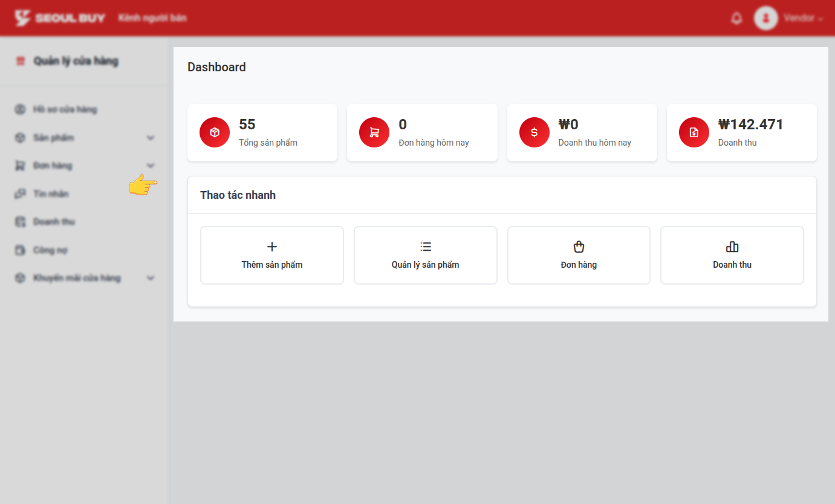
Task: Click the cart icon for Đơn hàng hôm nay
Action: pyautogui.click(x=374, y=132)
